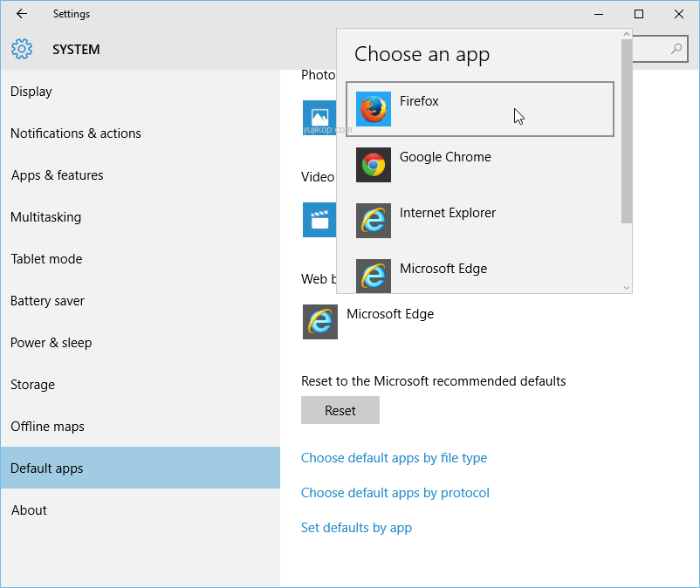The height and width of the screenshot is (588, 700).
Task: Open Choose default apps by file type
Action: point(394,458)
